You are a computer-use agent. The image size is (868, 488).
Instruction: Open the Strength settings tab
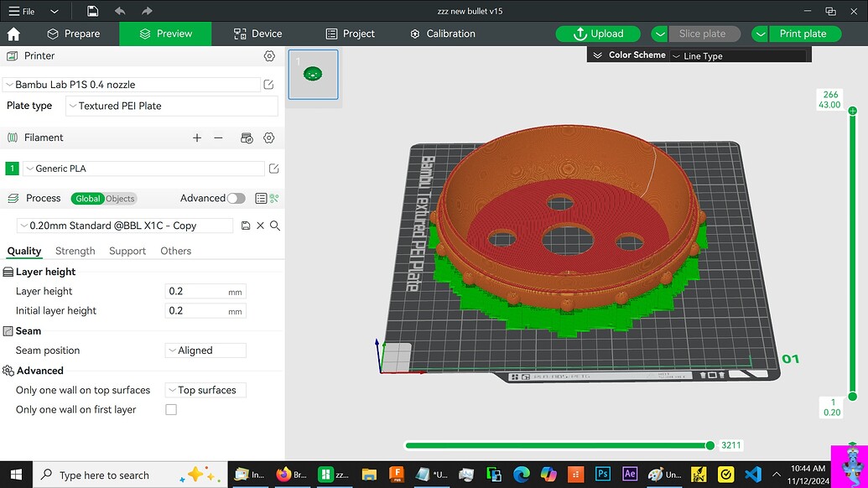coord(75,252)
